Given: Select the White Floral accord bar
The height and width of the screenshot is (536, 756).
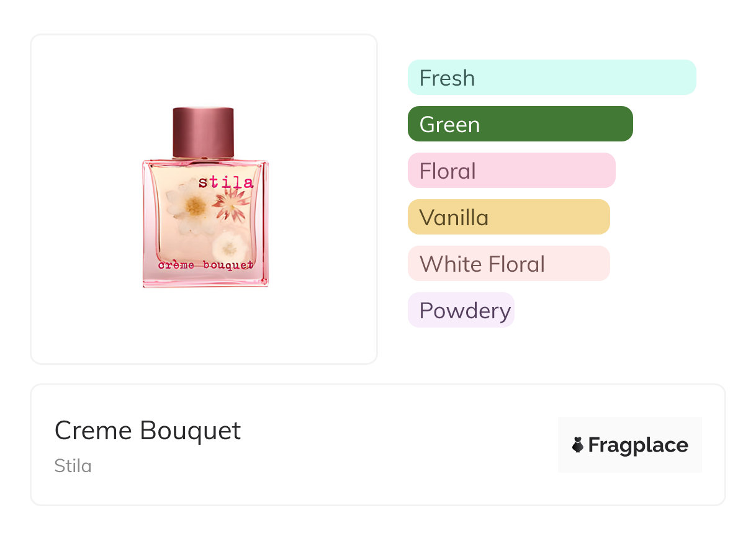Looking at the screenshot, I should pyautogui.click(x=508, y=264).
